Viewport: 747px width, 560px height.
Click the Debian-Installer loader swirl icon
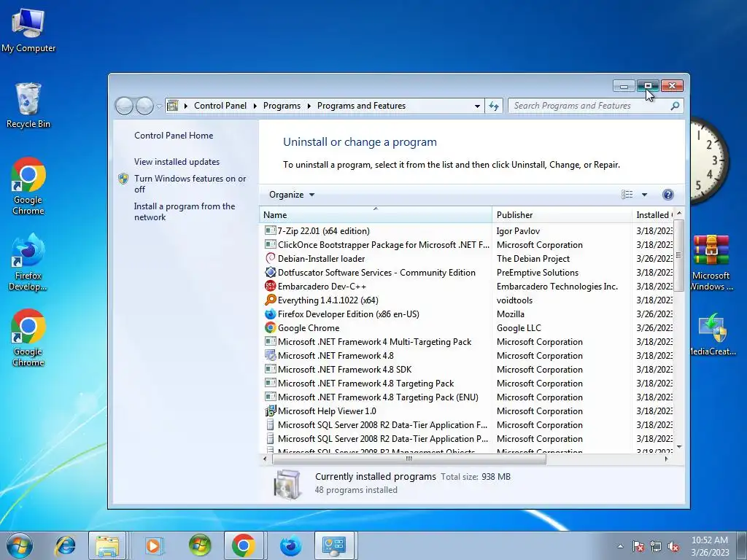(270, 258)
